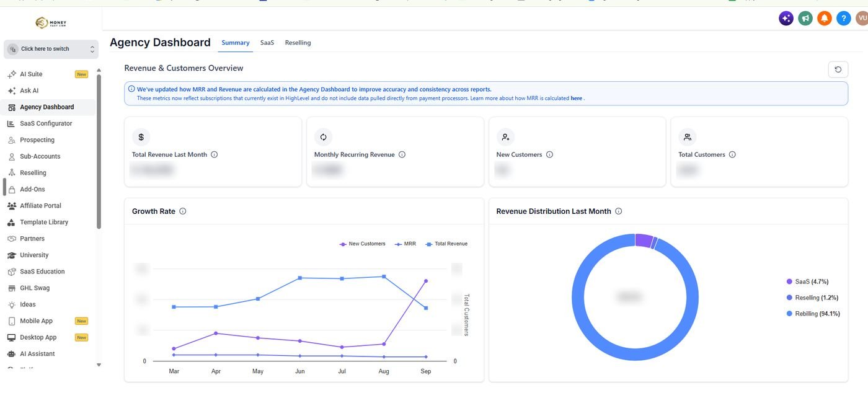This screenshot has height=398, width=868.
Task: Toggle SaaS (4.7%) in donut legend
Action: pyautogui.click(x=807, y=281)
